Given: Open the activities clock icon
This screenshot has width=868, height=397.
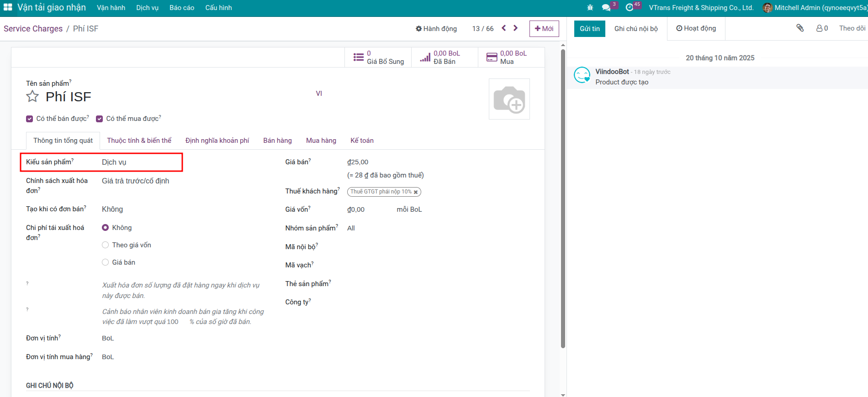Looking at the screenshot, I should [x=630, y=8].
